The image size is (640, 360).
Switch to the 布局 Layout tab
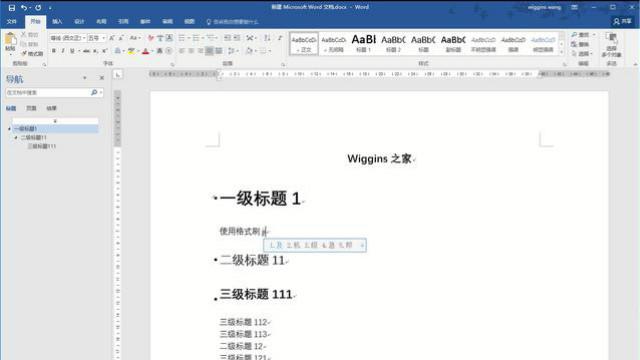pyautogui.click(x=101, y=21)
